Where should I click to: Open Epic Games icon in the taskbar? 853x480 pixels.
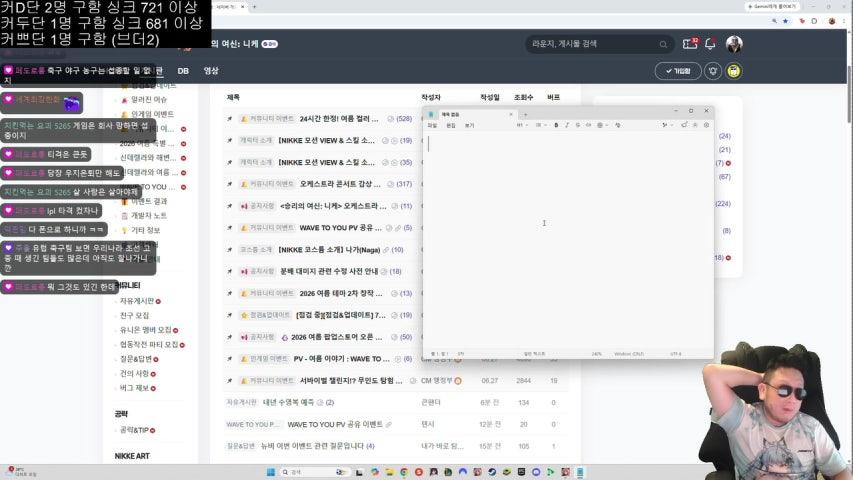(521, 472)
